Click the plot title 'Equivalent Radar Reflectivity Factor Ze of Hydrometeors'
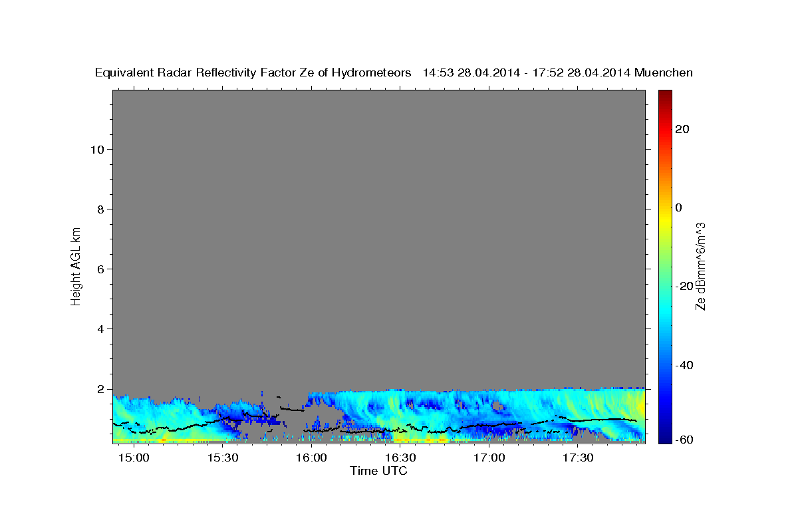The width and height of the screenshot is (798, 532). click(253, 73)
